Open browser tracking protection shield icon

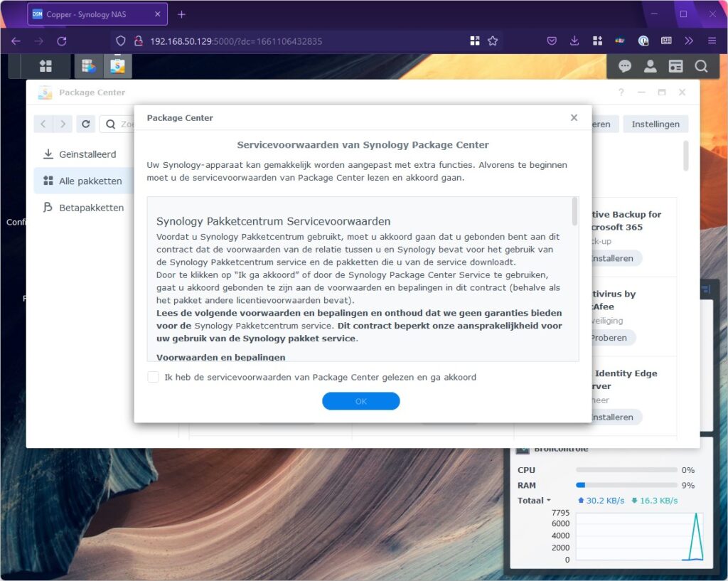[121, 41]
